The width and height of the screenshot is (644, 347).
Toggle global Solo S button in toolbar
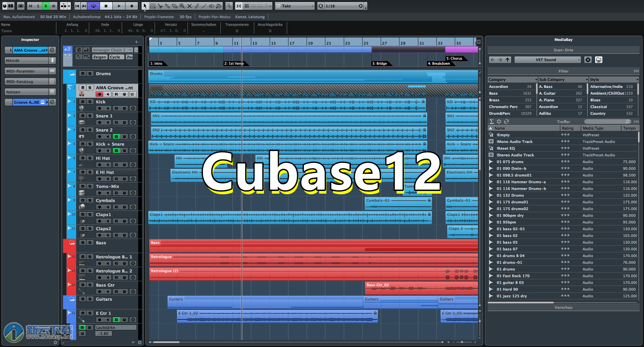38,6
